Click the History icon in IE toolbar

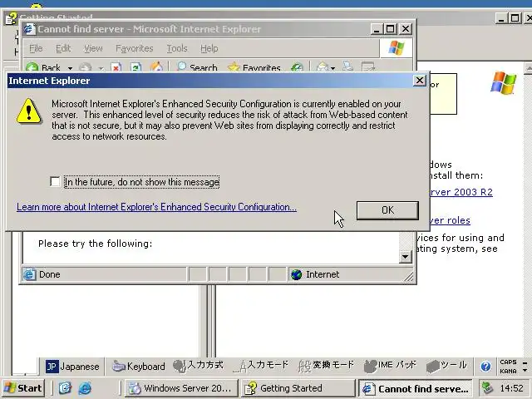(297, 67)
